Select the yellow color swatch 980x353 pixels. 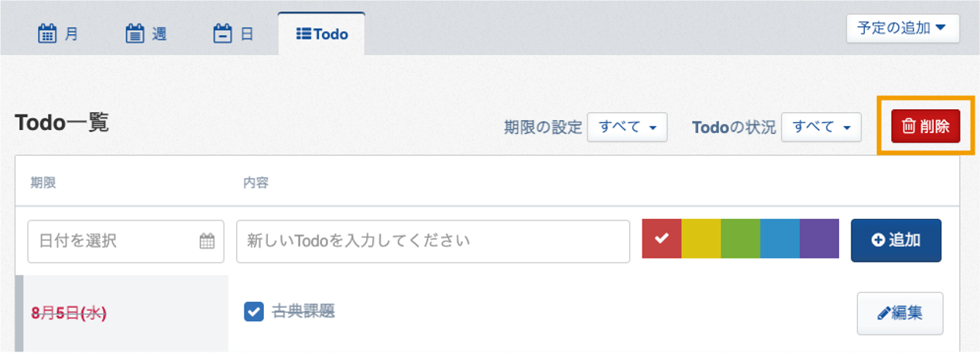pyautogui.click(x=701, y=238)
